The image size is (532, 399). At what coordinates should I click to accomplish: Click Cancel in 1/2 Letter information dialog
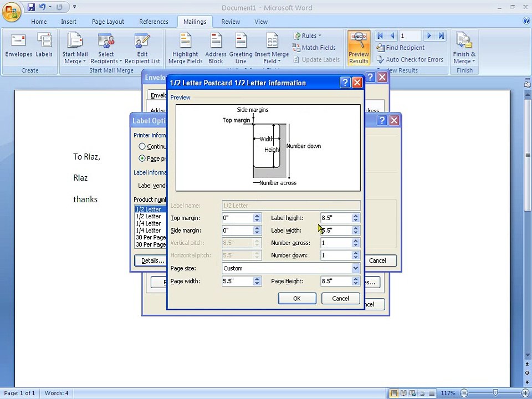coord(340,299)
